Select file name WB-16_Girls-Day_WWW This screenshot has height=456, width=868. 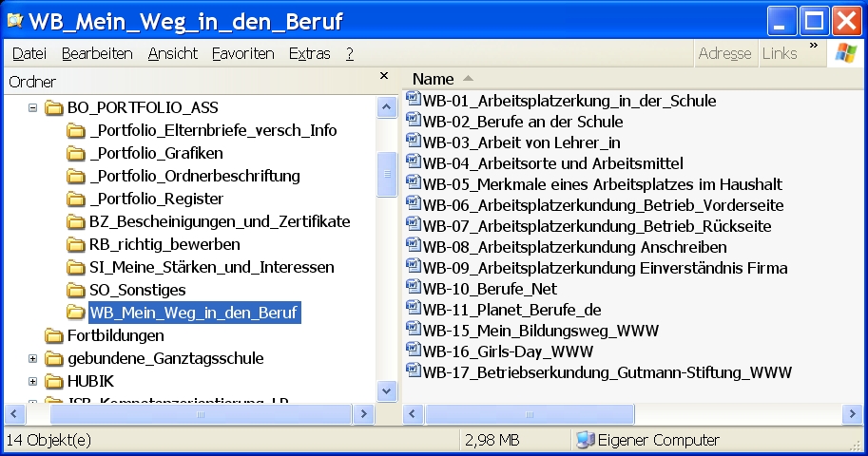(508, 351)
